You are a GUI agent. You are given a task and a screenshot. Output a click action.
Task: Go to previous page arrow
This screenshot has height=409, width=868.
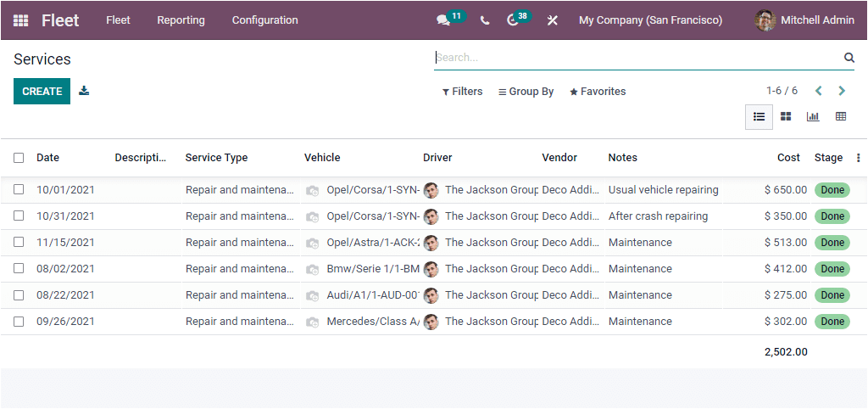[818, 91]
